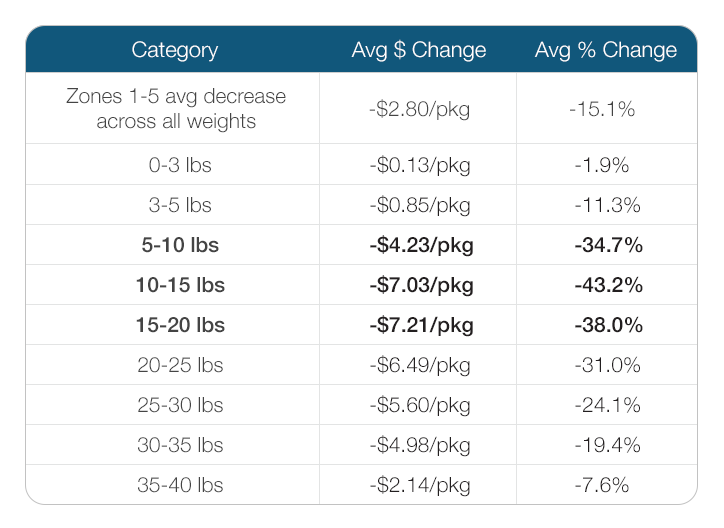The image size is (724, 528).
Task: Select the 10-15 lbs category cell
Action: [180, 285]
